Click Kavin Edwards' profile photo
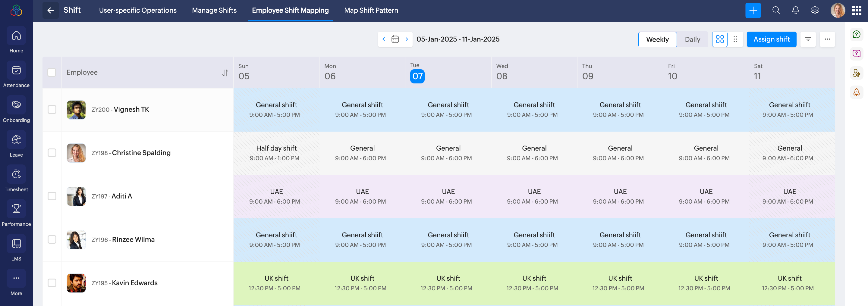Viewport: 868px width, 306px height. point(76,283)
